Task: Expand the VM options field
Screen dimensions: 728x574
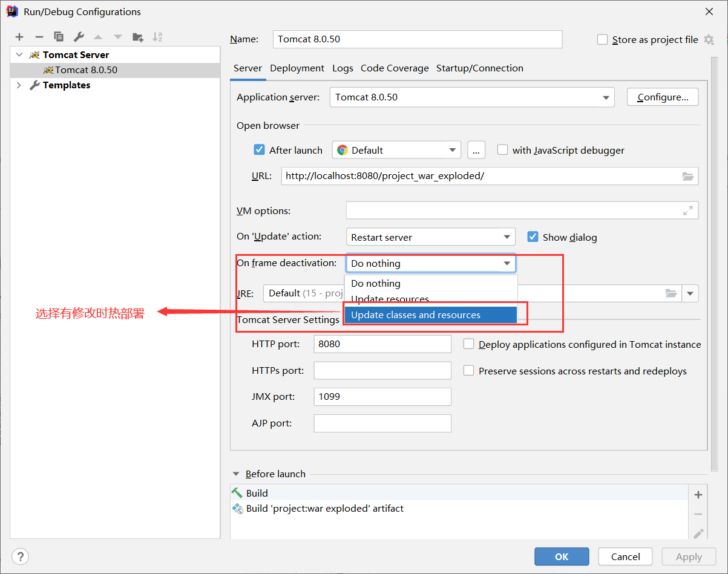Action: pos(688,210)
